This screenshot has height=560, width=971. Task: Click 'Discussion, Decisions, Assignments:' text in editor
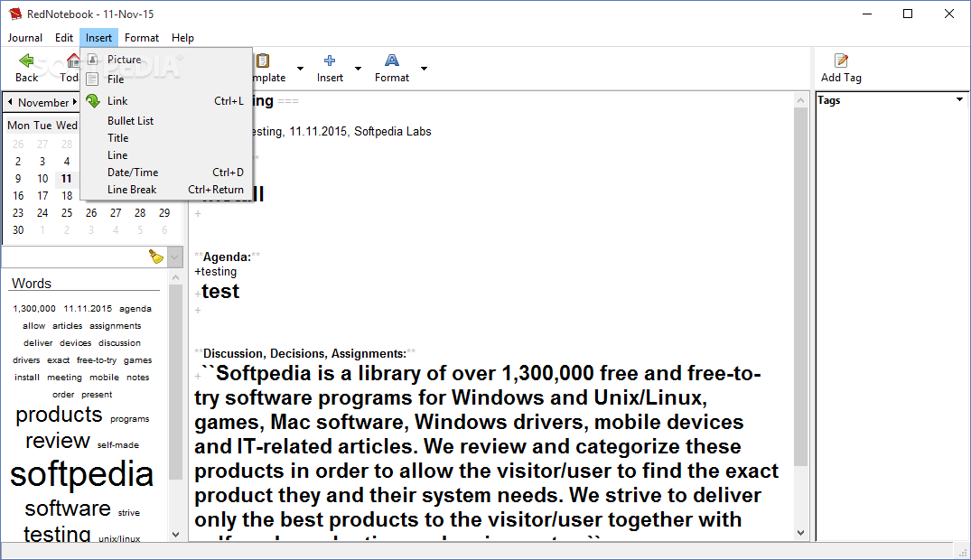pos(304,354)
